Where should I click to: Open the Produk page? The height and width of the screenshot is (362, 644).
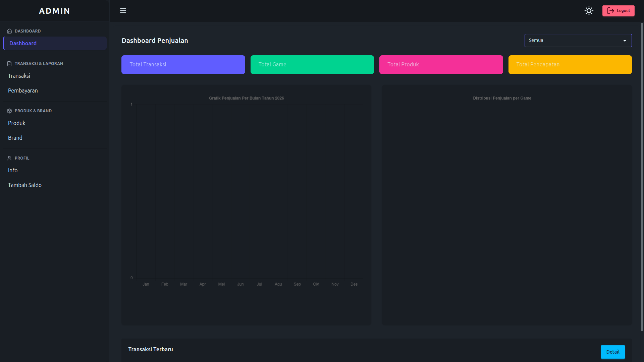point(16,123)
